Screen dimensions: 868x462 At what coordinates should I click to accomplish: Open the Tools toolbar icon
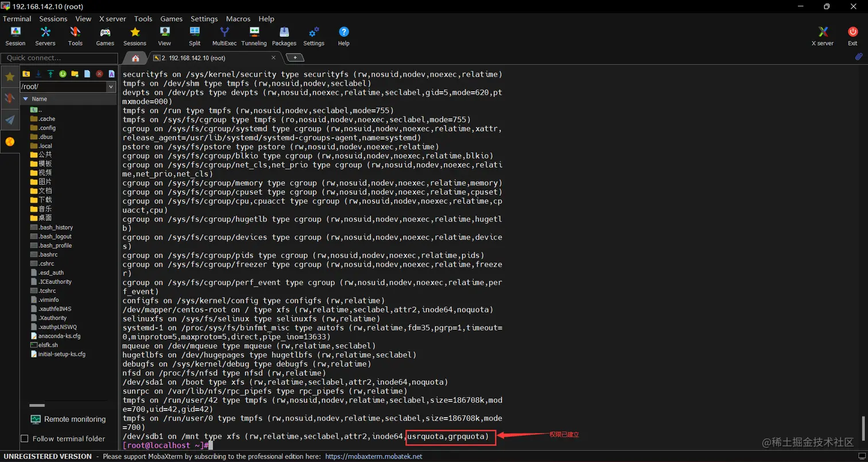click(75, 36)
